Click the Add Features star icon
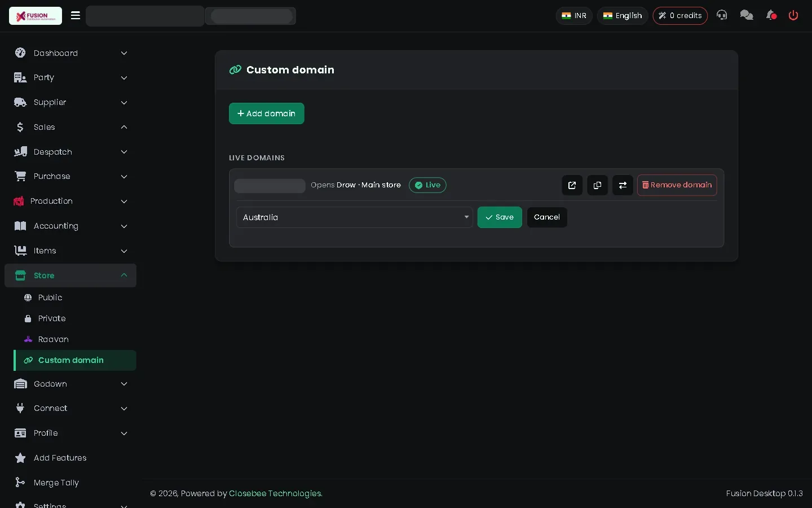The width and height of the screenshot is (812, 508). (20, 458)
